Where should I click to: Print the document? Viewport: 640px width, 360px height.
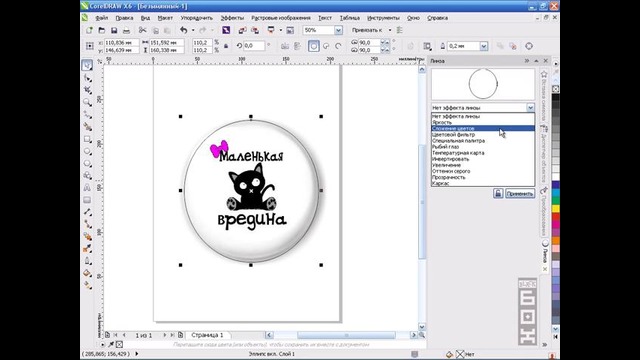[x=127, y=30]
